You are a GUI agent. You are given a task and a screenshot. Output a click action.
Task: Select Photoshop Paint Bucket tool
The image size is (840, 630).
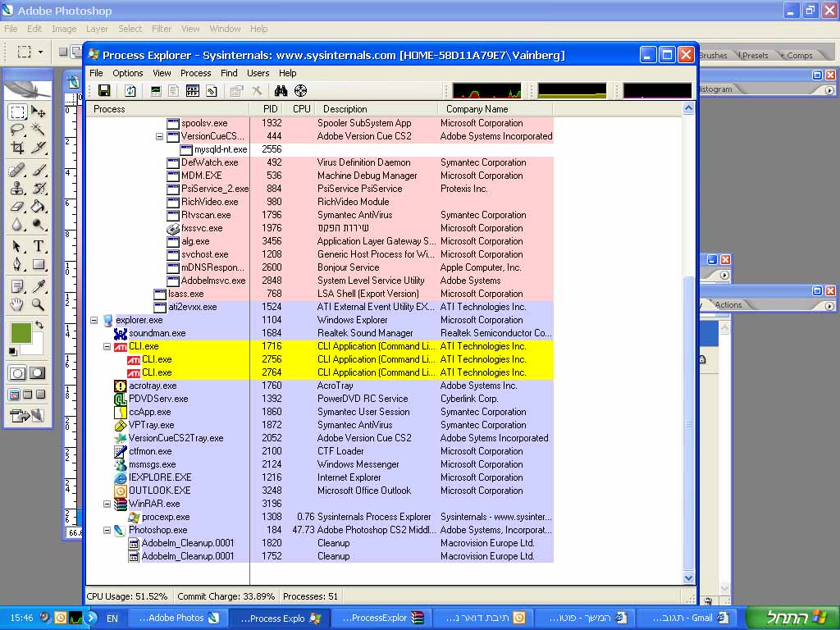pyautogui.click(x=38, y=206)
